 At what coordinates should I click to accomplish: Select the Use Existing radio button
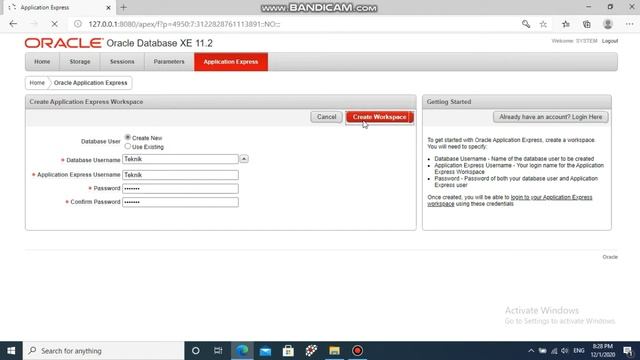coord(128,146)
